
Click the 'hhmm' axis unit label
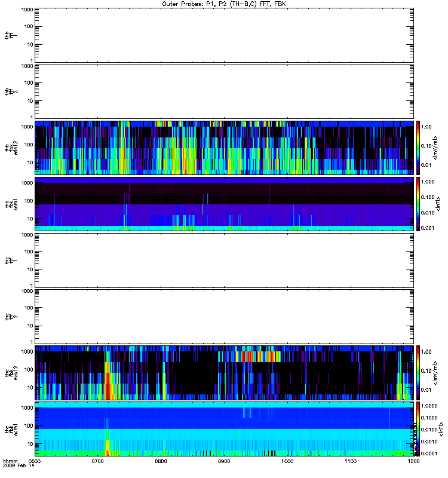10,461
